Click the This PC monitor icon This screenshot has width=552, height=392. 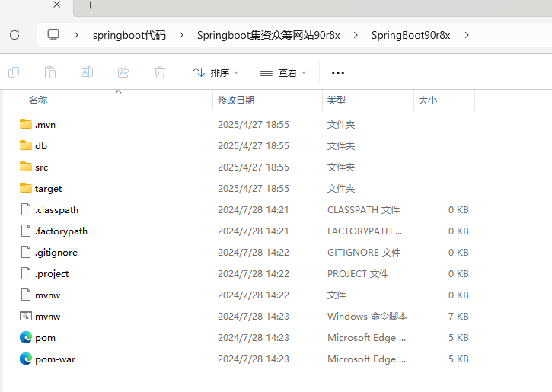[x=53, y=35]
